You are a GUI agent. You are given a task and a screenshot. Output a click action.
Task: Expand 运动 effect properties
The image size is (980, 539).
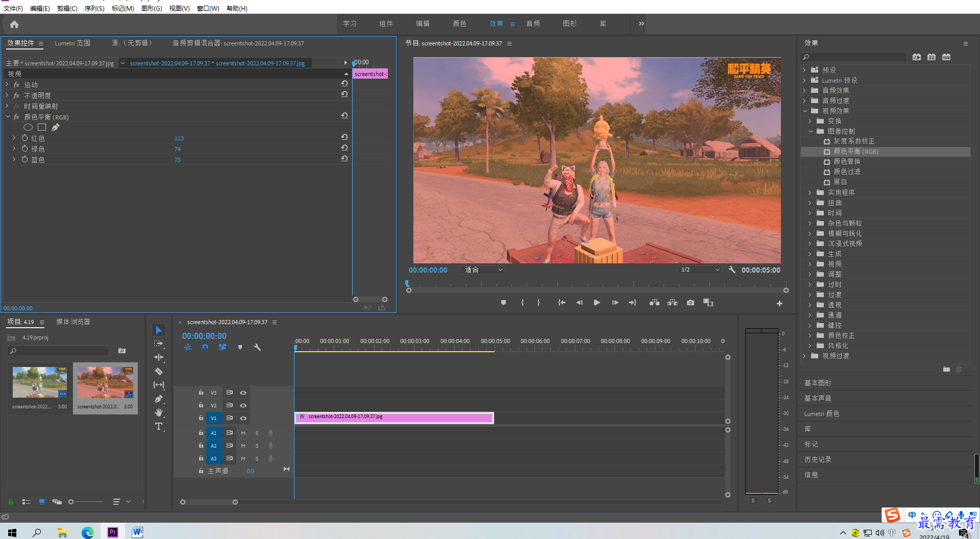(7, 84)
